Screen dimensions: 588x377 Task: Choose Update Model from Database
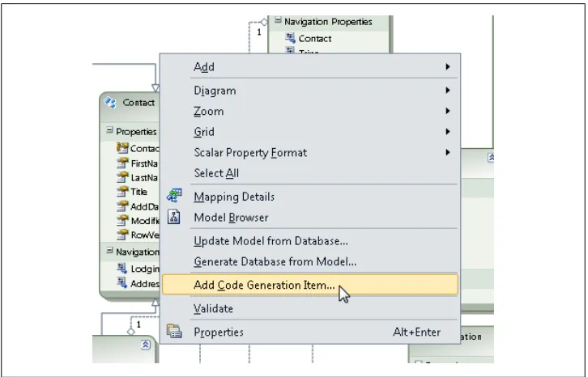tap(310, 240)
